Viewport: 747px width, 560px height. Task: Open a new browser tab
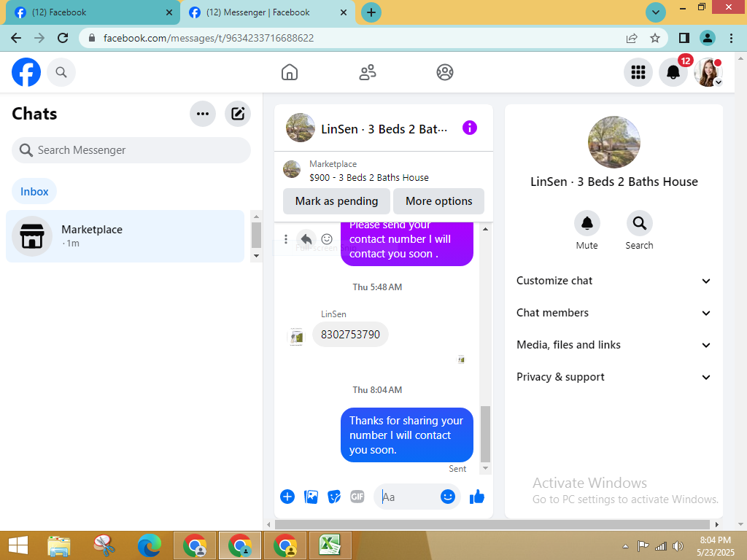(371, 12)
